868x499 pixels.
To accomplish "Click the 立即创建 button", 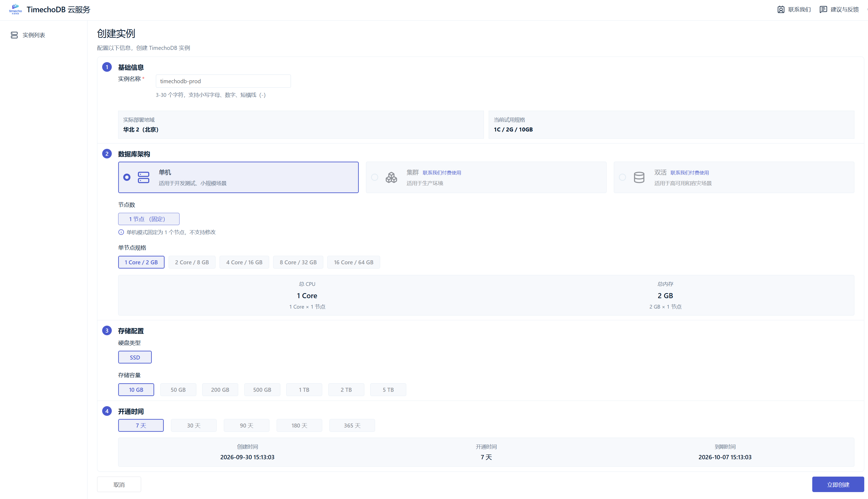I will click(x=838, y=484).
